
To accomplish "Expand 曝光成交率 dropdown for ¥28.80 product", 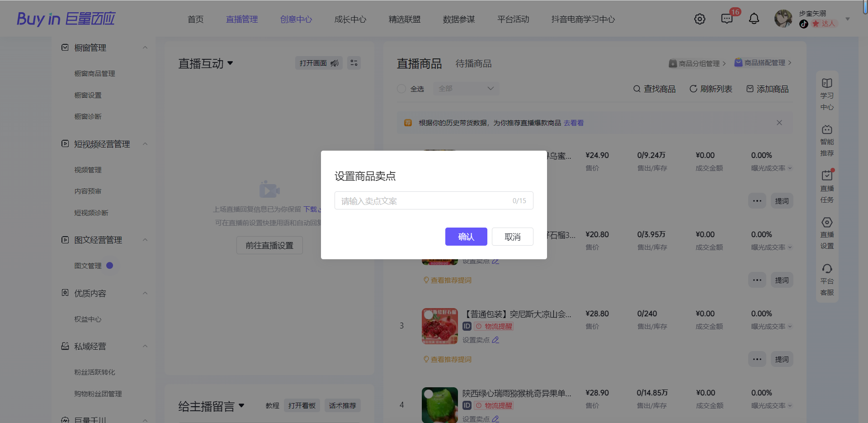I will pyautogui.click(x=790, y=326).
